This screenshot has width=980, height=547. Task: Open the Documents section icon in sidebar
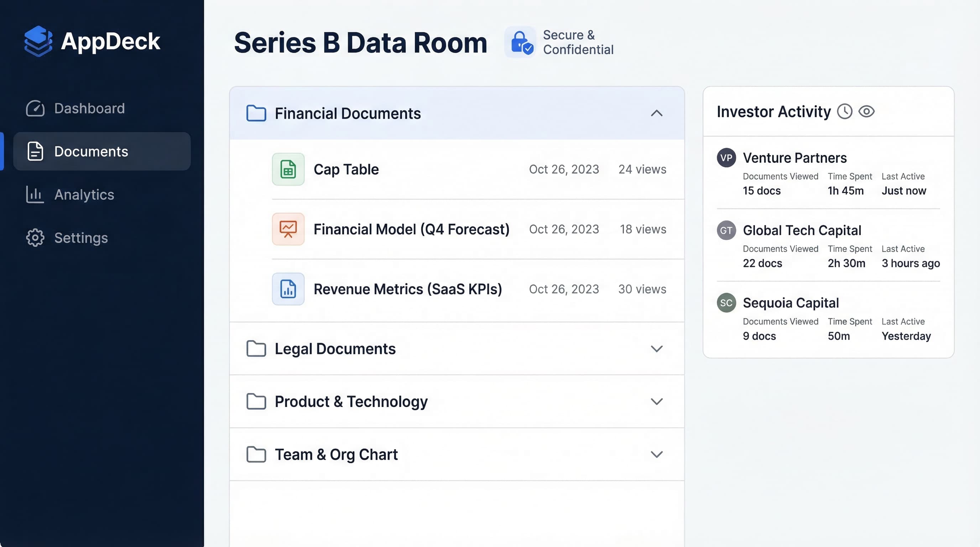click(35, 151)
